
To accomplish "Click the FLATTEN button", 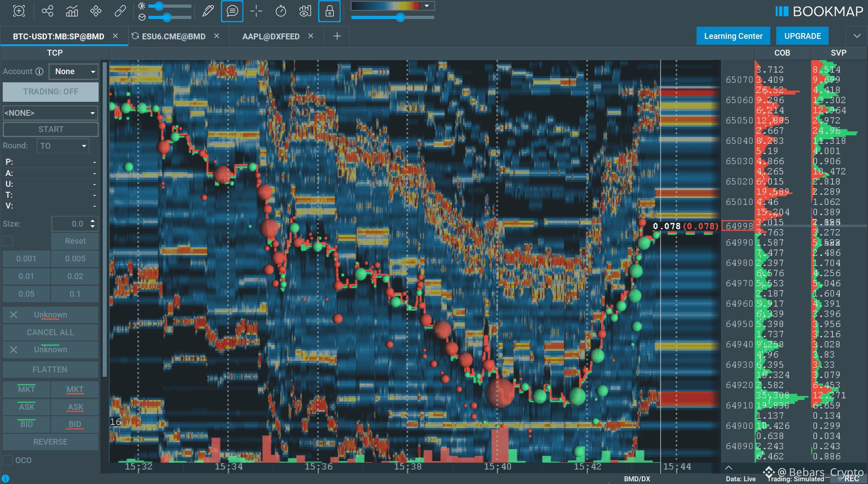I will point(50,370).
